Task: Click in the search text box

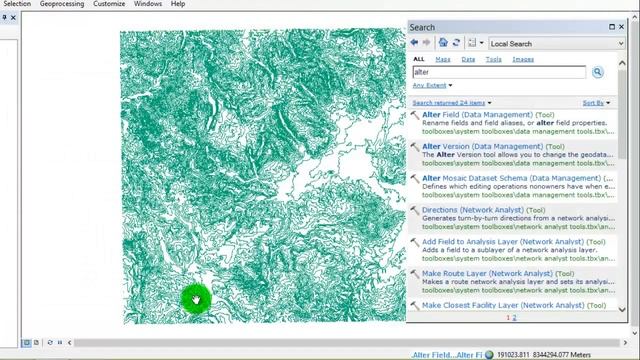Action: (499, 72)
